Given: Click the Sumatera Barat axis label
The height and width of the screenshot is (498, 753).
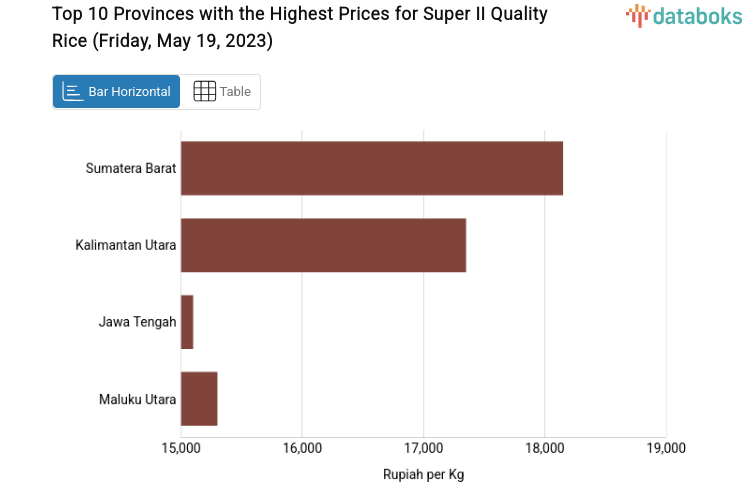Looking at the screenshot, I should 131,168.
